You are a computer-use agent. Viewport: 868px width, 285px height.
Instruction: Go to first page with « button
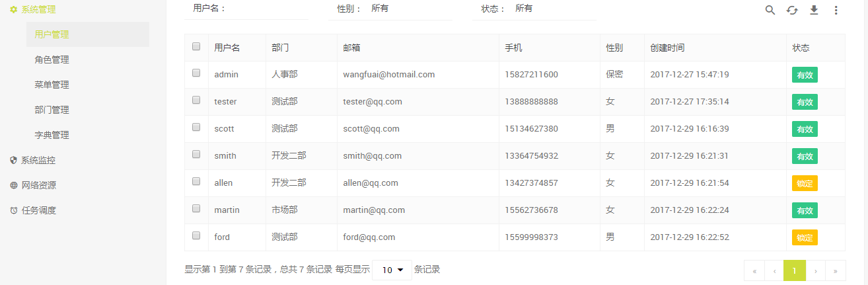pyautogui.click(x=754, y=270)
